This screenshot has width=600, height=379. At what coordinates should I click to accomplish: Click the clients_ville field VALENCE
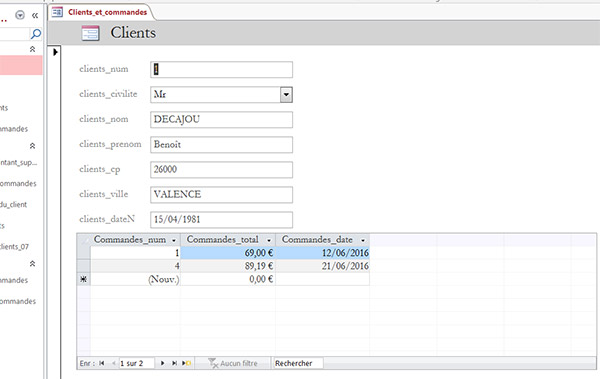tap(222, 194)
